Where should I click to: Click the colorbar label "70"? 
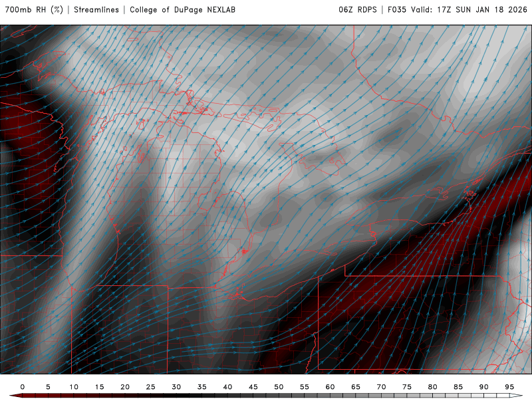pyautogui.click(x=381, y=387)
